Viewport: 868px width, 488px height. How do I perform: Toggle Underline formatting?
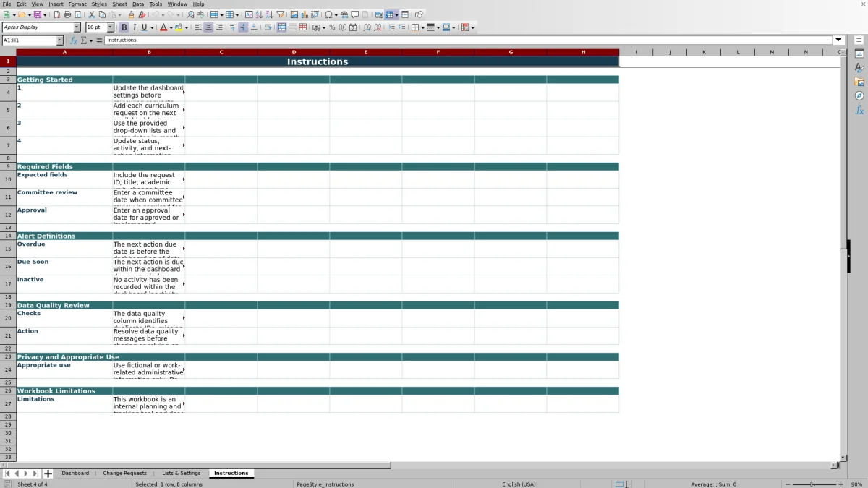coord(144,27)
